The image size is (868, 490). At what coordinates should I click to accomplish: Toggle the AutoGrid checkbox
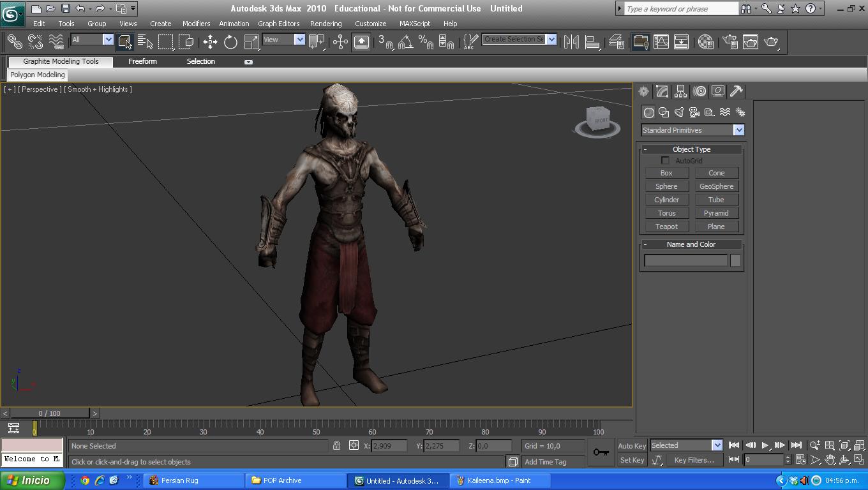point(665,161)
